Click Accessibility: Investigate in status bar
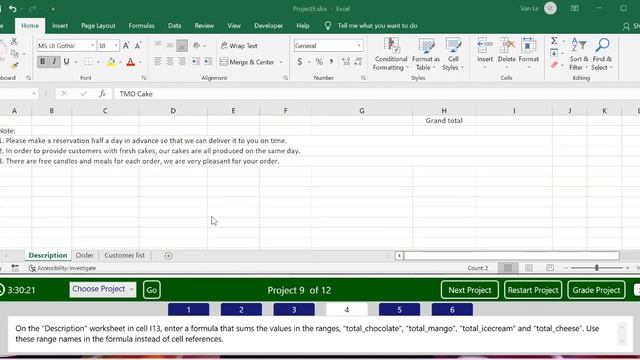This screenshot has height=360, width=640. click(62, 268)
